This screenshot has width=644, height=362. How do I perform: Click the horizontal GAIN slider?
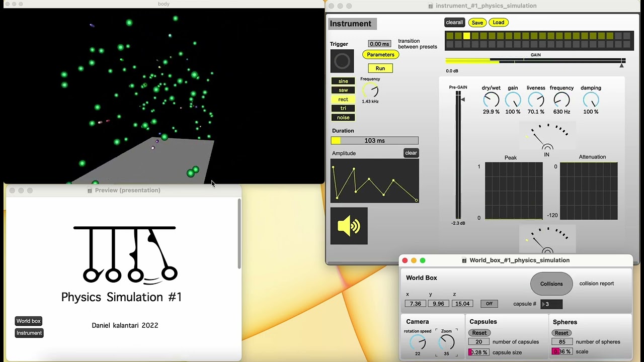click(x=535, y=61)
